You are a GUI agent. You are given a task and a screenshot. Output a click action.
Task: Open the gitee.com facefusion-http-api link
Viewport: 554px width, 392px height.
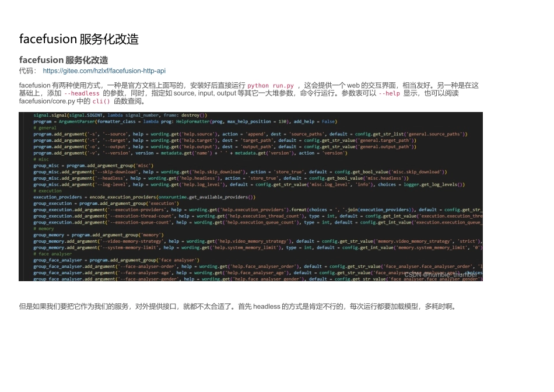(104, 71)
